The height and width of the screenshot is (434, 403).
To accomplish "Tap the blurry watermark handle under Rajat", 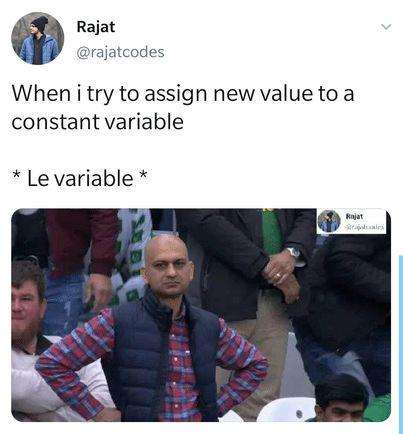I will pyautogui.click(x=365, y=227).
